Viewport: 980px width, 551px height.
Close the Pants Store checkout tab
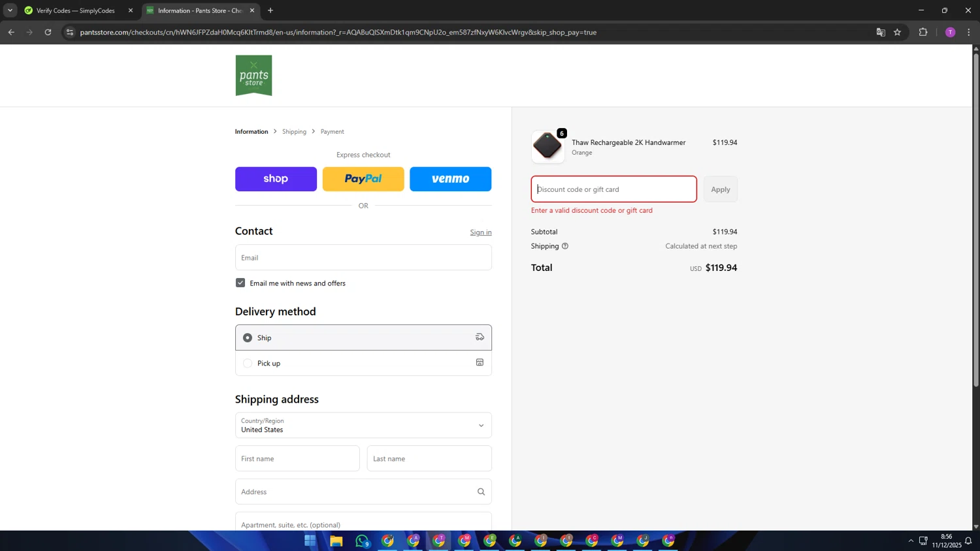click(x=252, y=10)
